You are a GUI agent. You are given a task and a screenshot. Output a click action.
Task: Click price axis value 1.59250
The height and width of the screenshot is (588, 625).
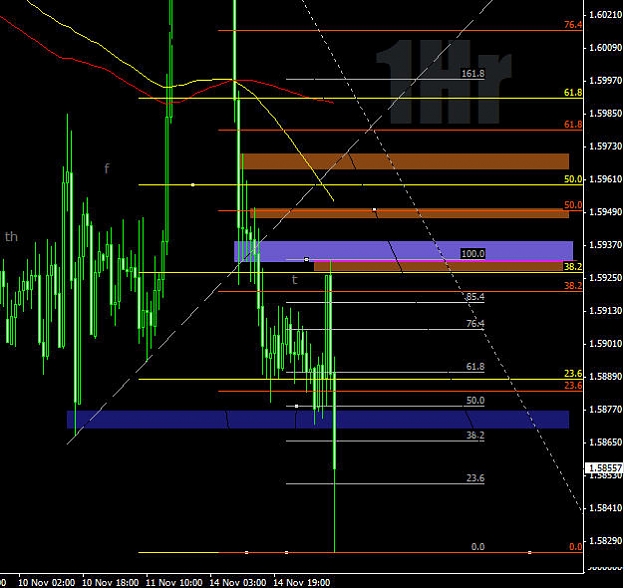tap(605, 277)
